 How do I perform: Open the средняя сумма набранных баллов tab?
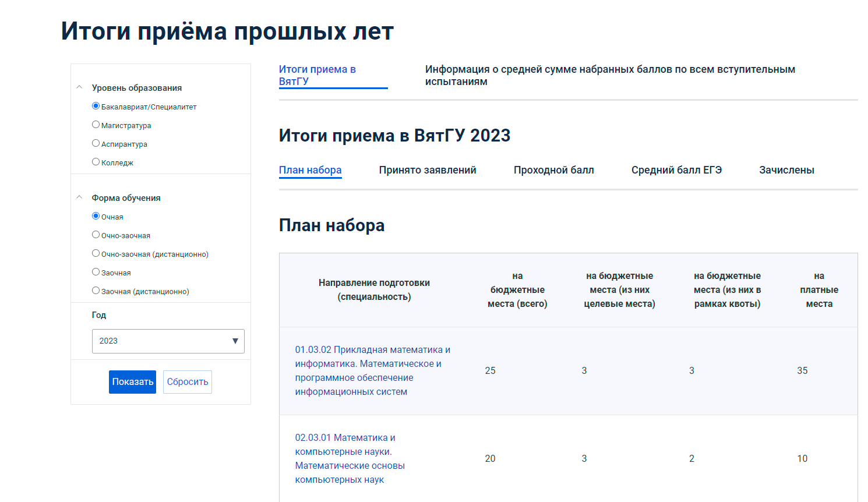[x=610, y=75]
